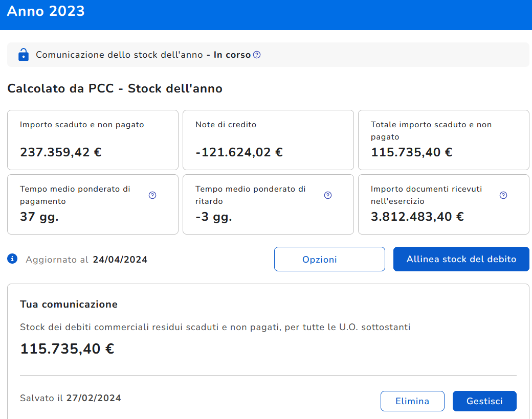Click the update date 24/04/2024
Viewport: 532px width, 419px height.
(120, 260)
